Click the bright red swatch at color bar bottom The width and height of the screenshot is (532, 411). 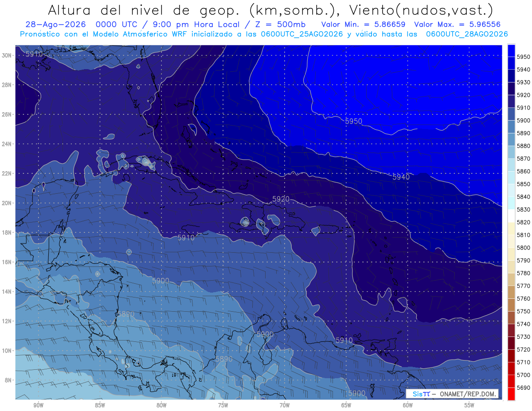(x=511, y=394)
